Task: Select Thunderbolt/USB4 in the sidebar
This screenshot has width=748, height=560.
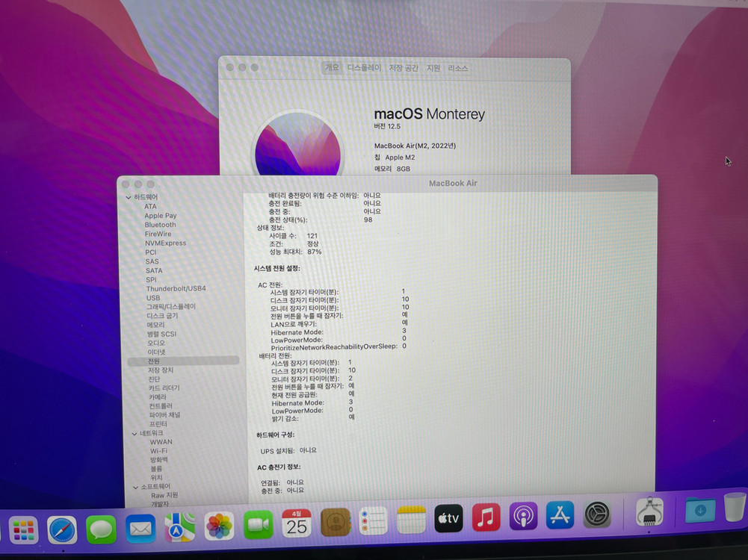Action: tap(176, 288)
